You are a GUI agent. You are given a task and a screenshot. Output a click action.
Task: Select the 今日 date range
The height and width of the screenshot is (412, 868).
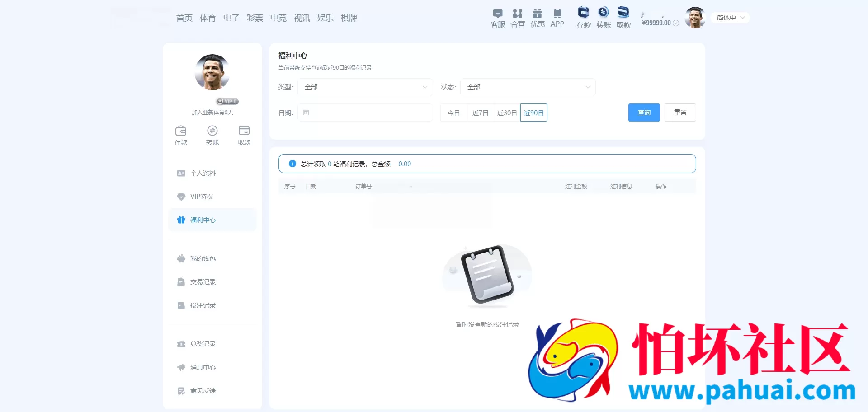[454, 112]
